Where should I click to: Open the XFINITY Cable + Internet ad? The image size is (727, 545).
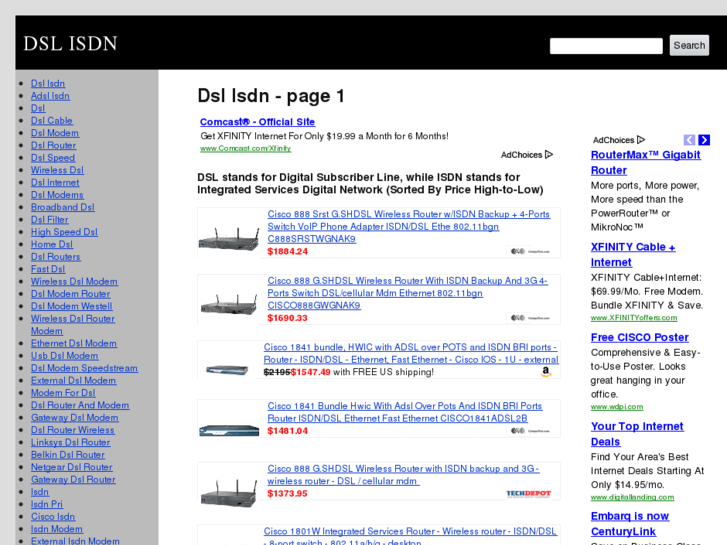(633, 255)
